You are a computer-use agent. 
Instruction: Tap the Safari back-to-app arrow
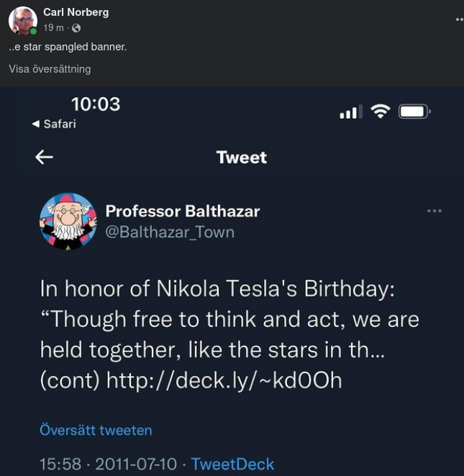pyautogui.click(x=36, y=124)
